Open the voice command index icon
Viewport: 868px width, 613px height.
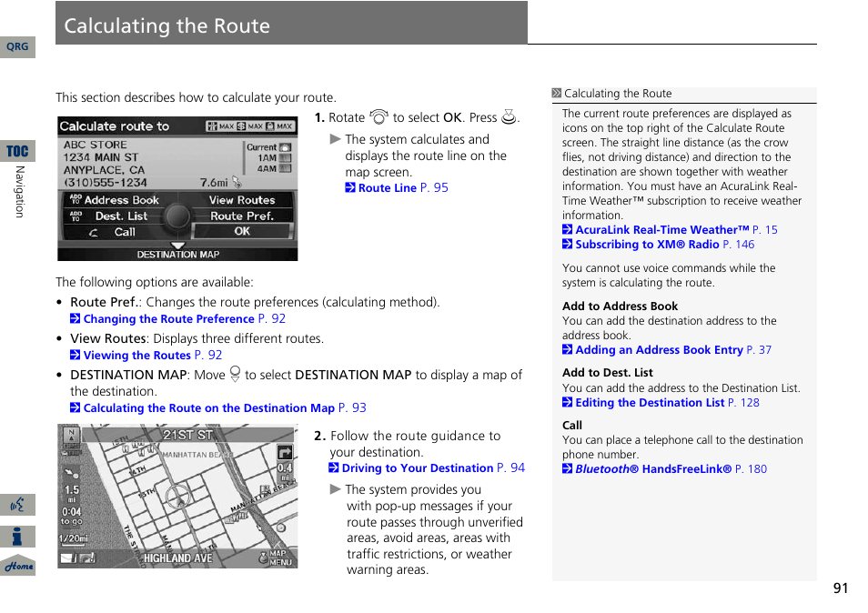pos(17,505)
